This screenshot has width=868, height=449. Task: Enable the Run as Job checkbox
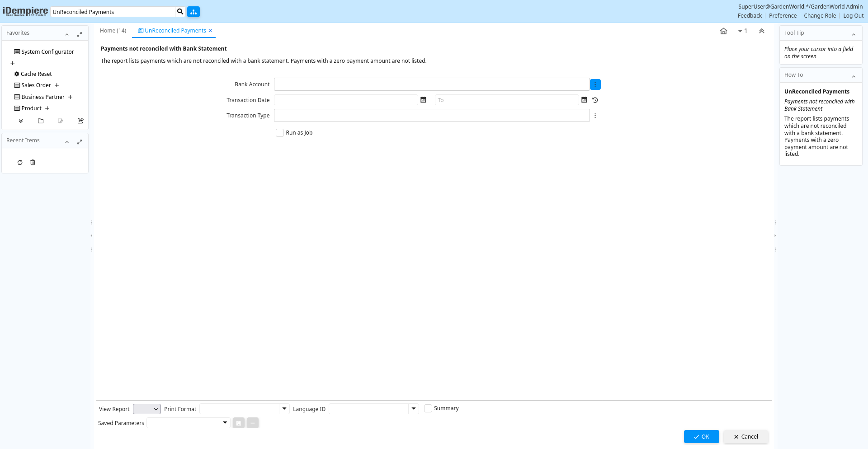coord(280,133)
